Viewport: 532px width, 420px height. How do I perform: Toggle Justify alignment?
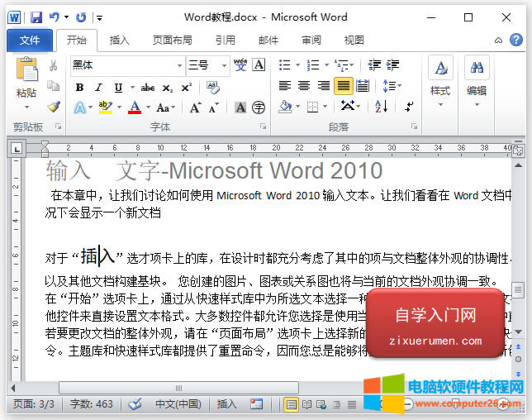[344, 85]
